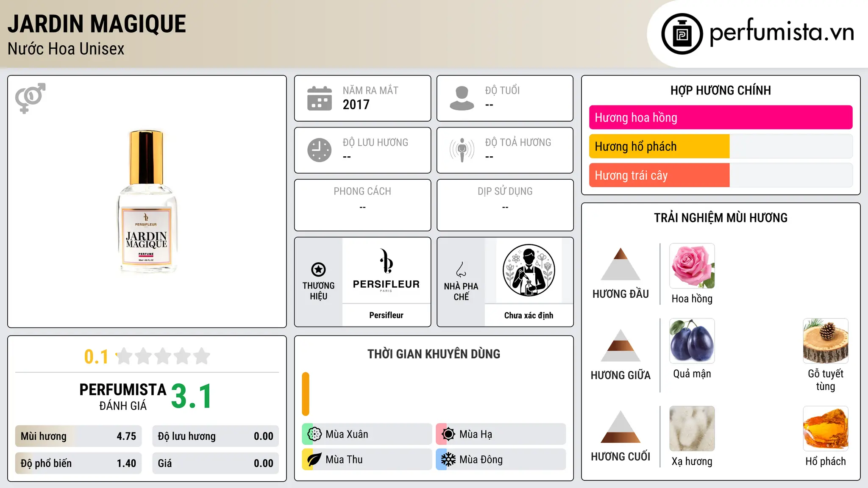
Task: Click the middle-note pyramid icon for Hương giữa
Action: [620, 345]
